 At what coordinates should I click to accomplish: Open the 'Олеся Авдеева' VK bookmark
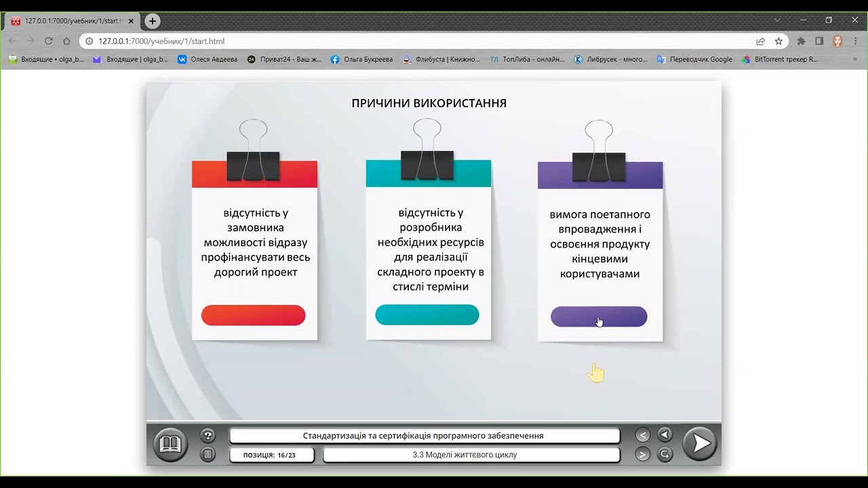pos(208,59)
